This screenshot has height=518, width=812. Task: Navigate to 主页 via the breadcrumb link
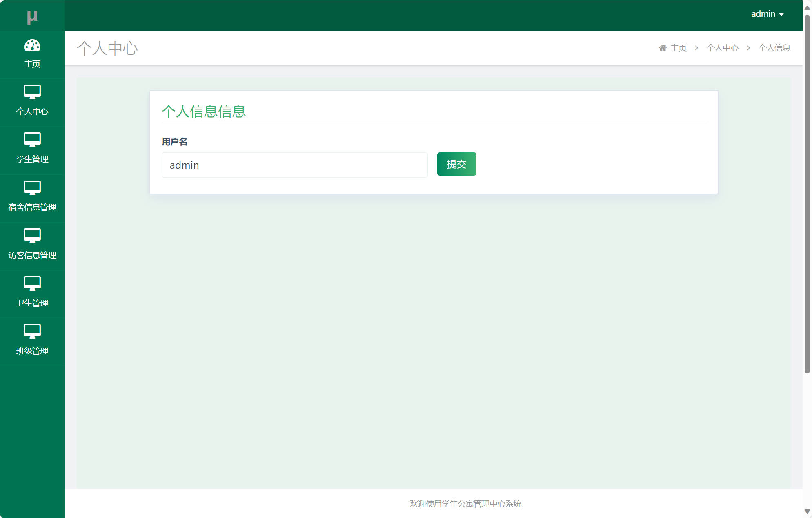(x=678, y=47)
